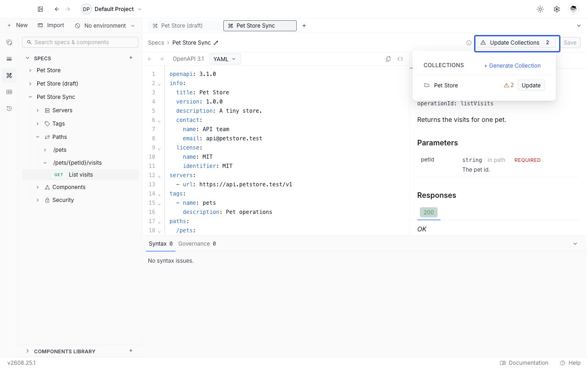Select Pet Store in the collections popup
The height and width of the screenshot is (368, 588).
point(446,86)
